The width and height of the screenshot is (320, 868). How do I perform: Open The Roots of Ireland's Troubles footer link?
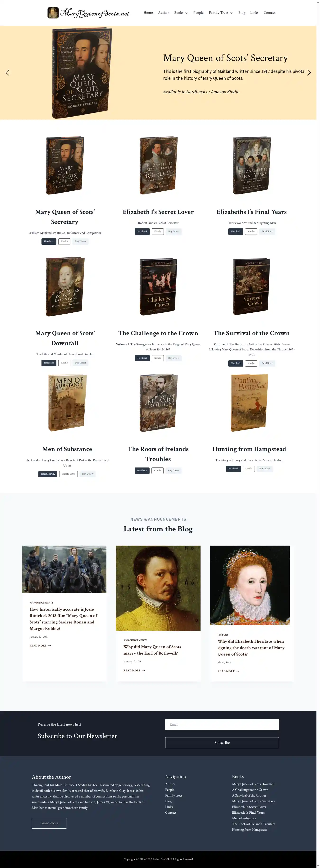253,824
